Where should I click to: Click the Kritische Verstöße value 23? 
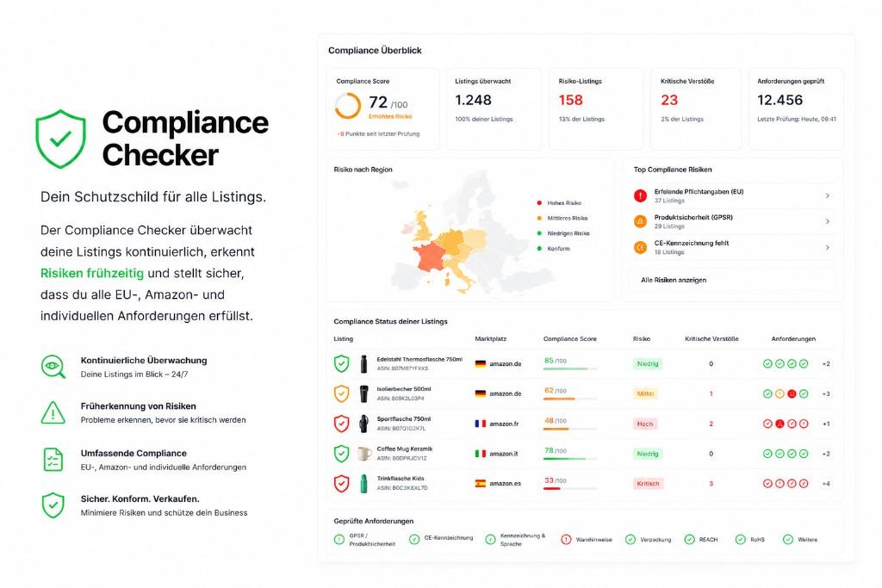click(669, 100)
